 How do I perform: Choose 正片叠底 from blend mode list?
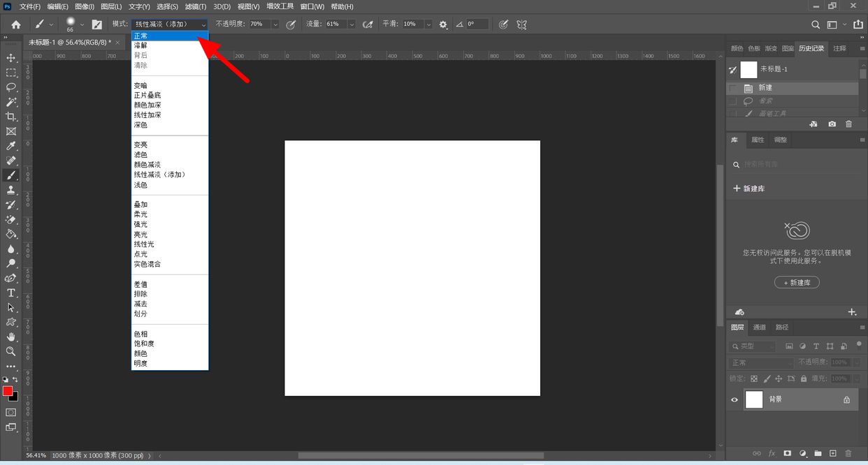pyautogui.click(x=147, y=95)
